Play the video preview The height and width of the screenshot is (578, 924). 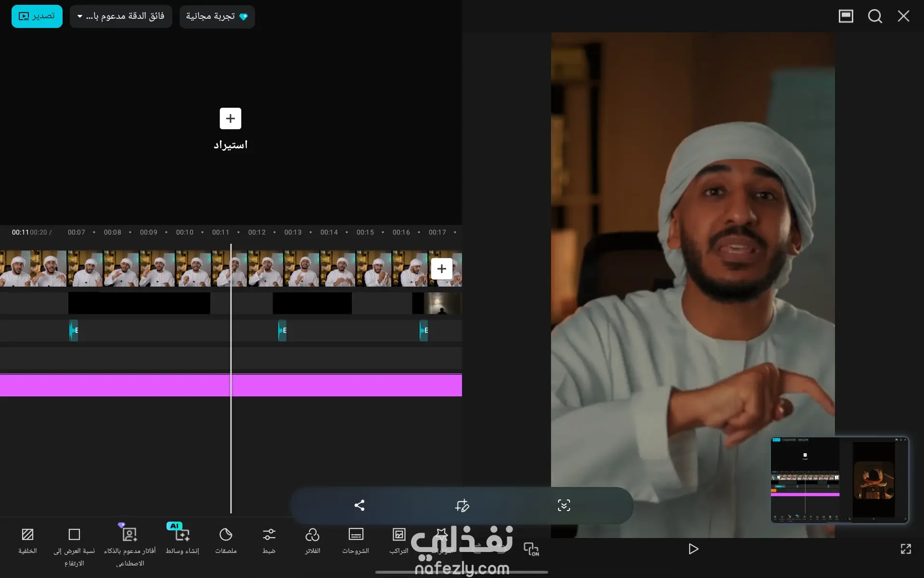coord(693,549)
